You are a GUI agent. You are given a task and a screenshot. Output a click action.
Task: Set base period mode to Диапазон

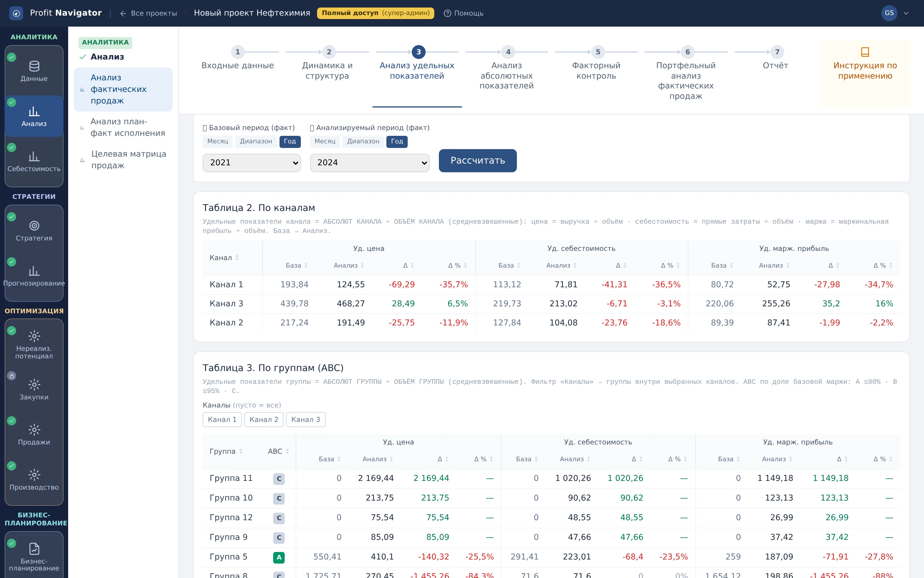click(256, 141)
